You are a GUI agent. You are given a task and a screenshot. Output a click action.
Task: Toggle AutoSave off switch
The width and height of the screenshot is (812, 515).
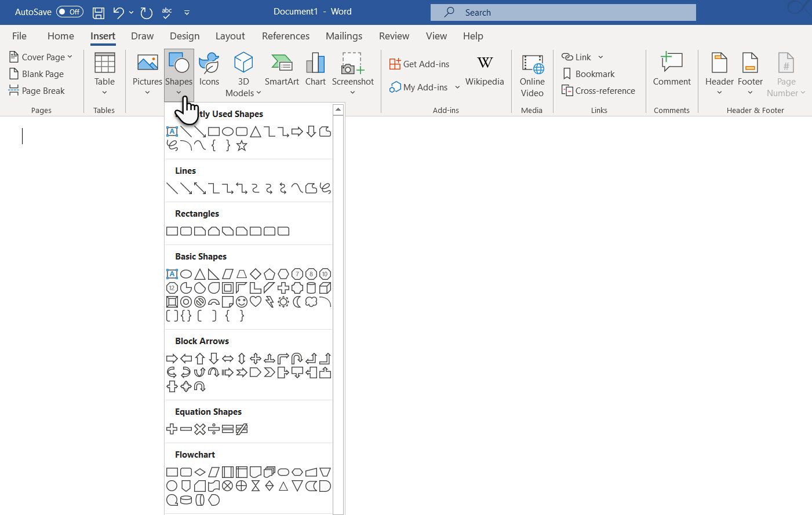70,12
